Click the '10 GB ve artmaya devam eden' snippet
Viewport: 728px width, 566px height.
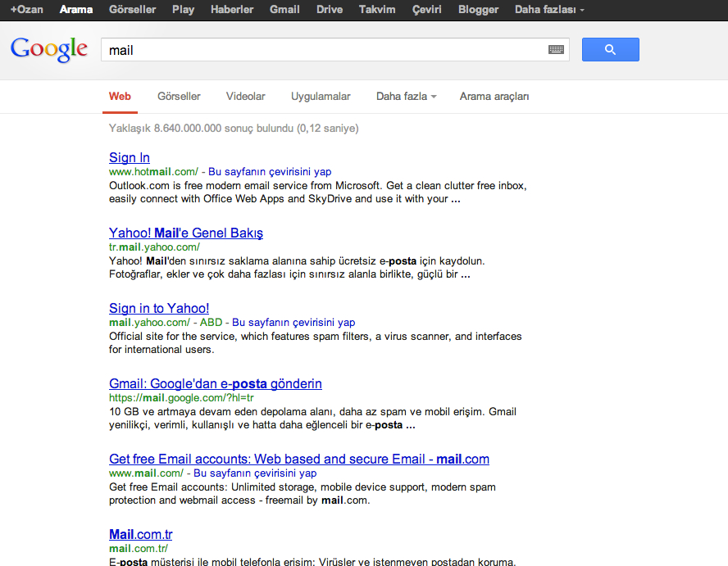click(x=312, y=418)
